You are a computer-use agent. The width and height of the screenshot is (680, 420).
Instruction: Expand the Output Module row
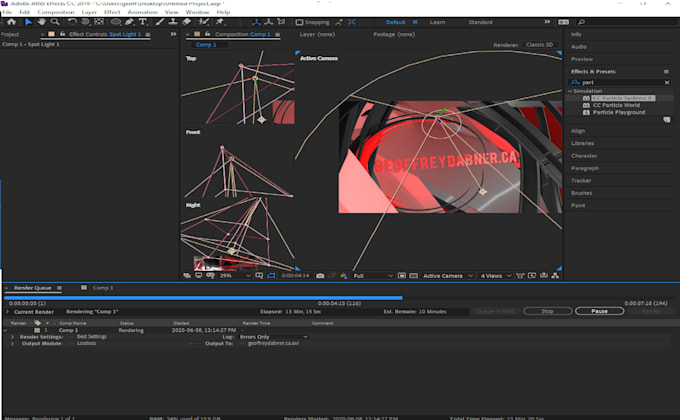13,344
